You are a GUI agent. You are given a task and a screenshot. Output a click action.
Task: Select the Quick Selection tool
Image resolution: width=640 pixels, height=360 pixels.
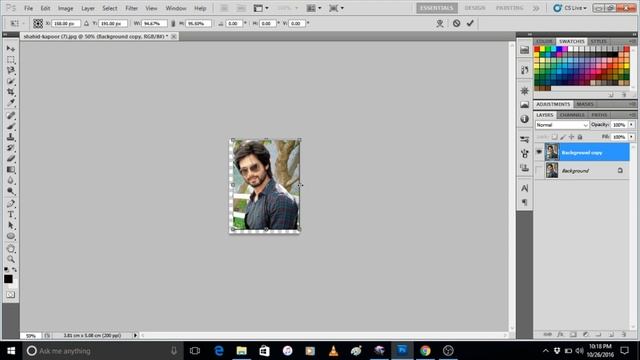11,81
